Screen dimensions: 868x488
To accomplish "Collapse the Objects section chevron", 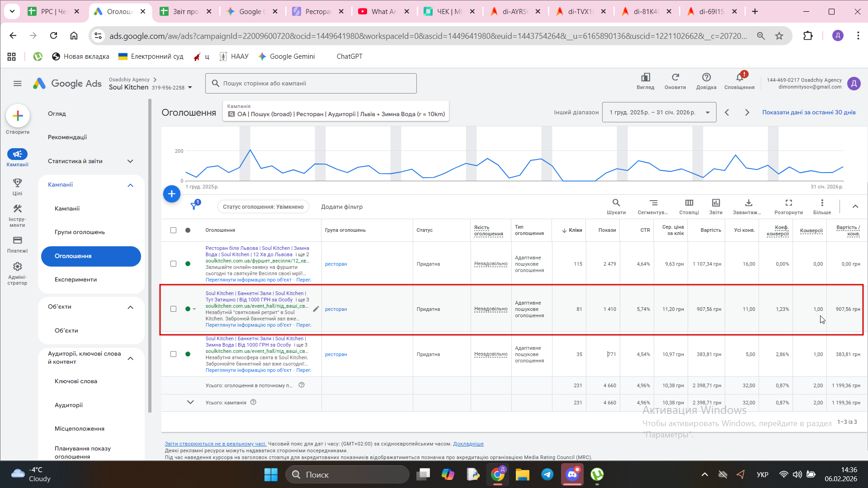I will pyautogui.click(x=130, y=307).
